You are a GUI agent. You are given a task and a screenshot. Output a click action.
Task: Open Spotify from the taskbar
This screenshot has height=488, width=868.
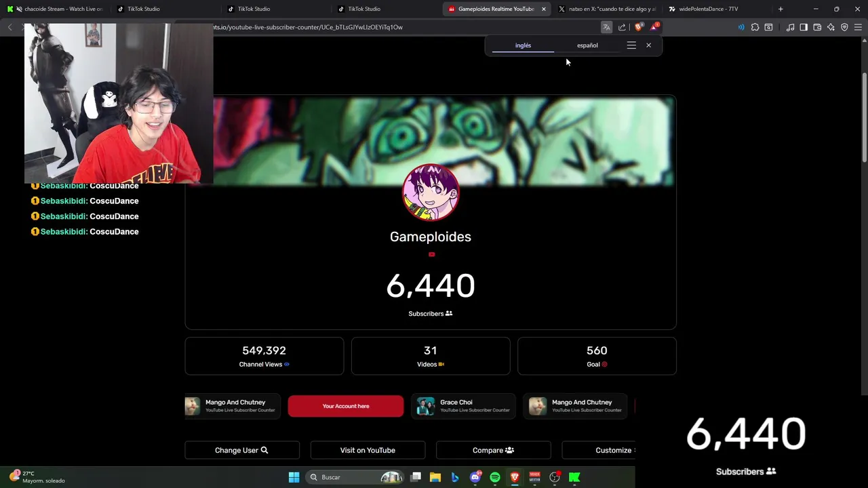(x=495, y=477)
